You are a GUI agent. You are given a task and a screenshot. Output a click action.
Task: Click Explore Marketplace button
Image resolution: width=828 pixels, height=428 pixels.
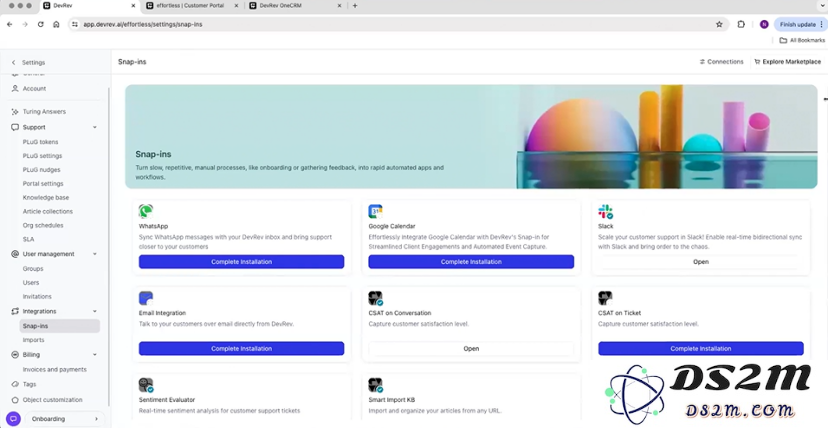(787, 62)
